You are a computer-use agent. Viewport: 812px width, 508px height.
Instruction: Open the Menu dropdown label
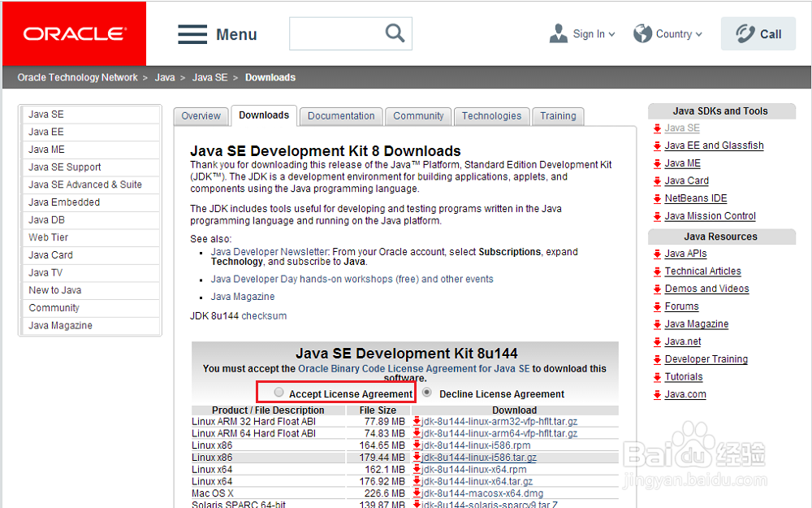point(236,35)
